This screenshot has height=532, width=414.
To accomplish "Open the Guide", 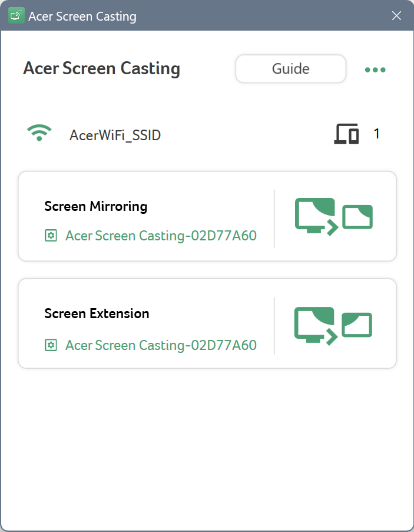I will 290,69.
